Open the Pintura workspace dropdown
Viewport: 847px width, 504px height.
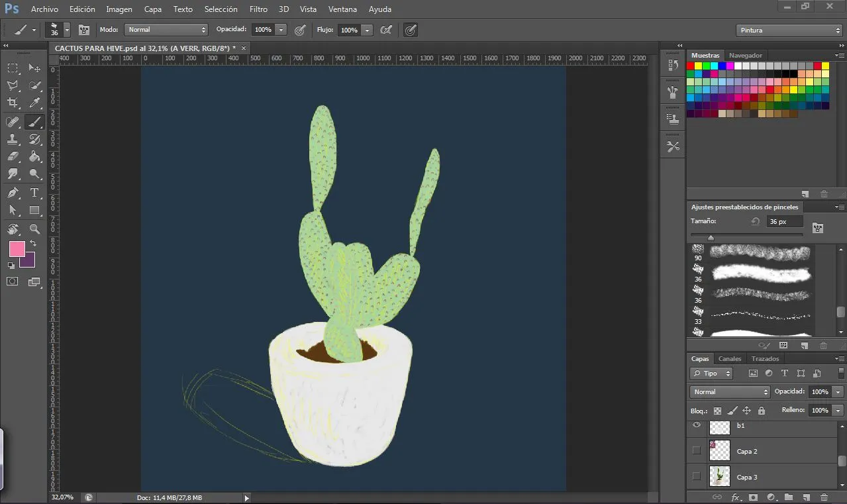tap(789, 30)
